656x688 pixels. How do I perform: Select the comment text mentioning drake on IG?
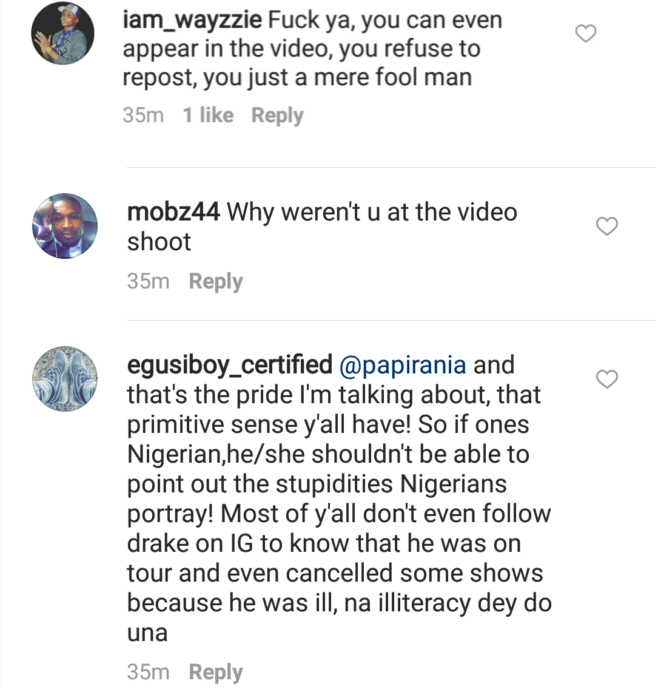point(339,498)
